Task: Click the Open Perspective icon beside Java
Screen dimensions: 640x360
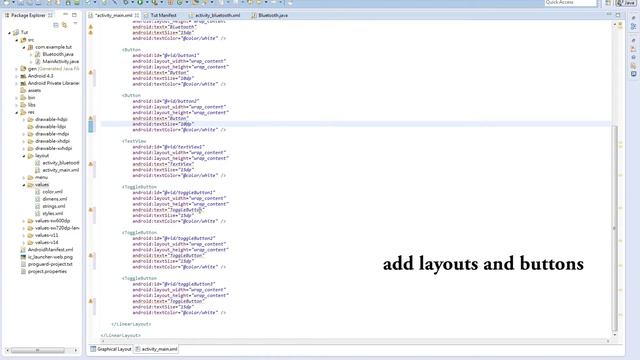Action: (608, 2)
